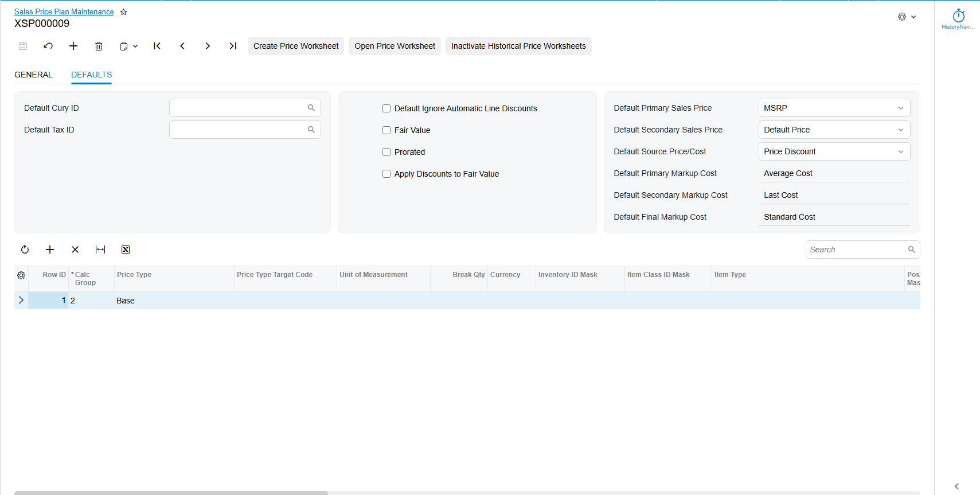
Task: Expand the clipboard menu arrow
Action: pos(135,46)
